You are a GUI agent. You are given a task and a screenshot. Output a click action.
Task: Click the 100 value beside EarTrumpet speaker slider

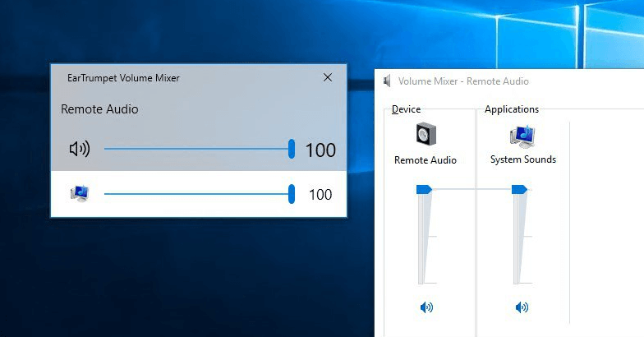pos(320,150)
